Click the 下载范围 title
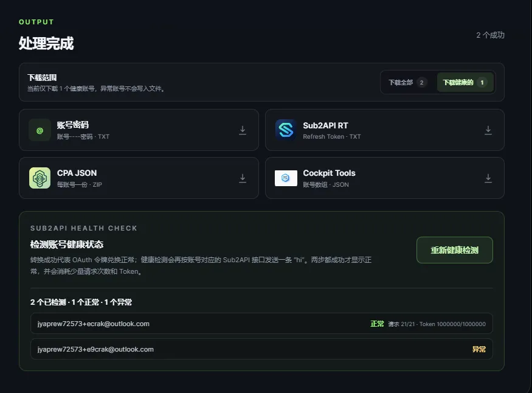This screenshot has height=393, width=532. [42, 78]
